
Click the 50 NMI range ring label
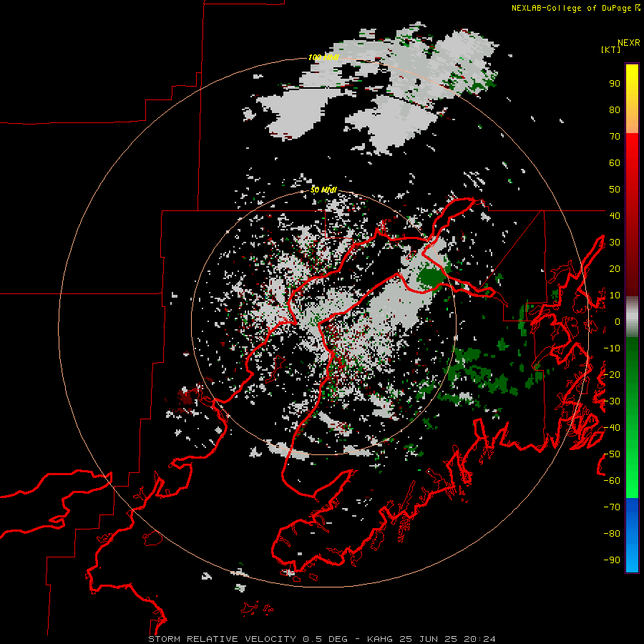click(x=323, y=190)
